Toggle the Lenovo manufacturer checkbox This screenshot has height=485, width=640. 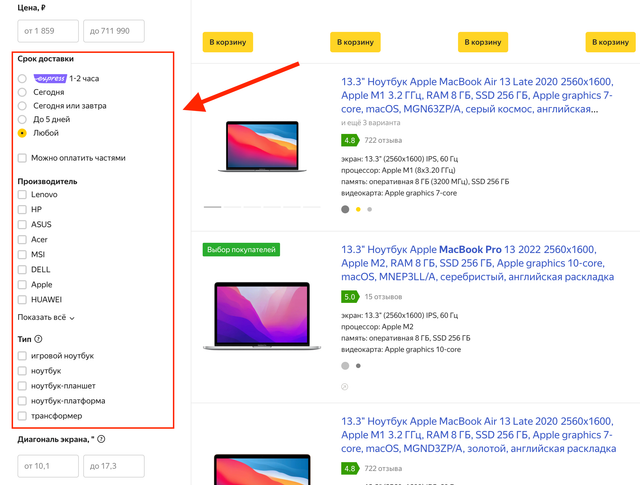[23, 194]
